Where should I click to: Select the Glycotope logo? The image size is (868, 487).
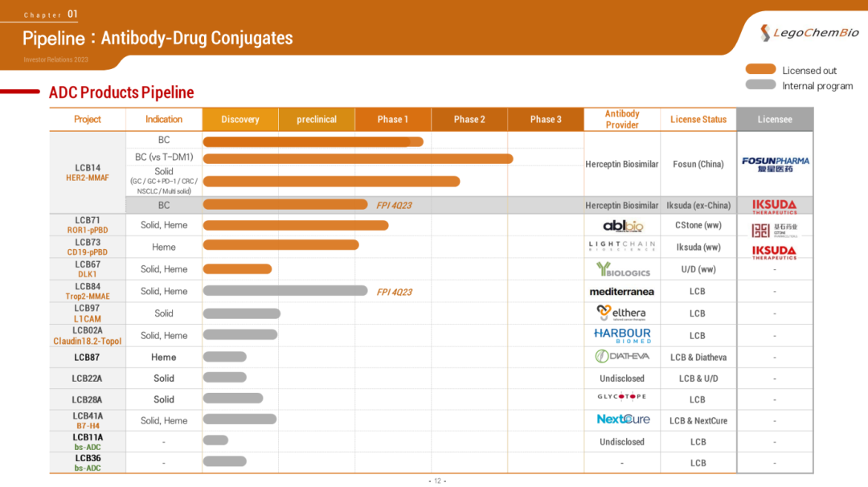tap(622, 397)
